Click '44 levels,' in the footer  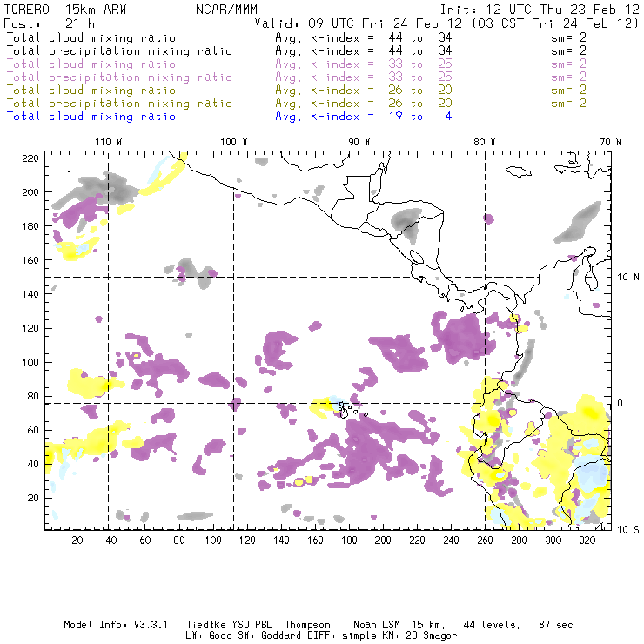[x=492, y=625]
